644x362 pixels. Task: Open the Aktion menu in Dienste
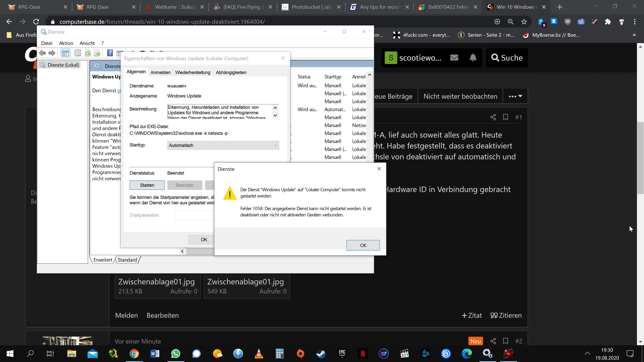coord(66,43)
